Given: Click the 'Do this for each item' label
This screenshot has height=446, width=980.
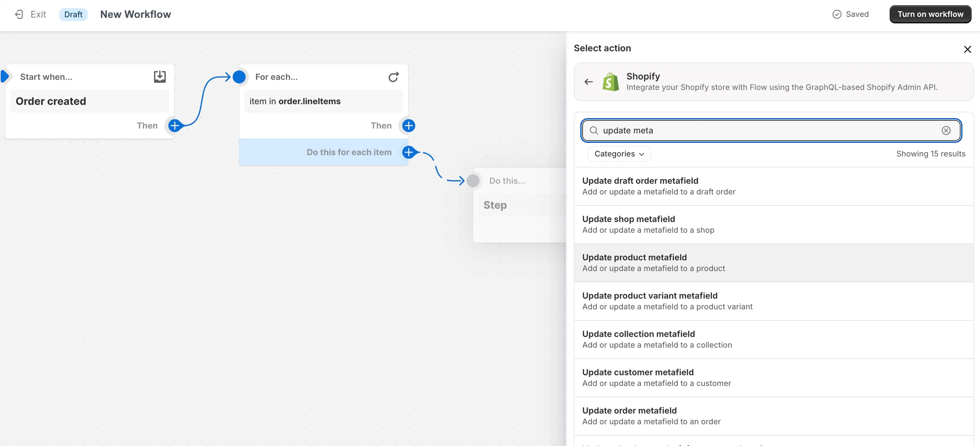Looking at the screenshot, I should 349,152.
